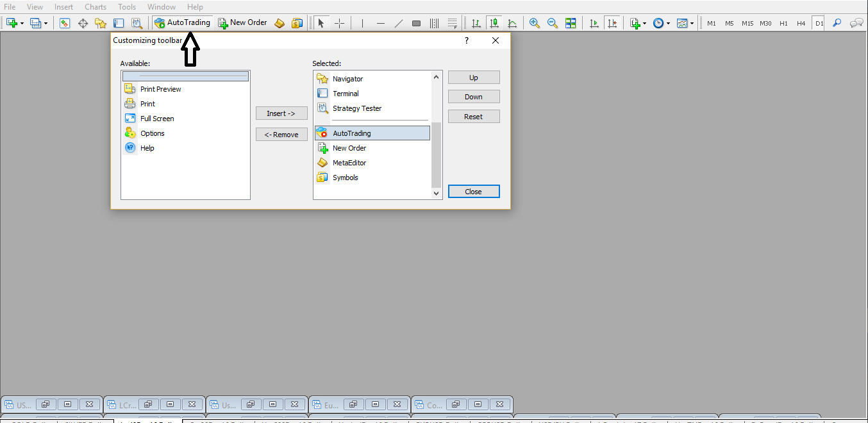Click New Order in the main toolbar
This screenshot has height=423, width=868.
pos(242,23)
